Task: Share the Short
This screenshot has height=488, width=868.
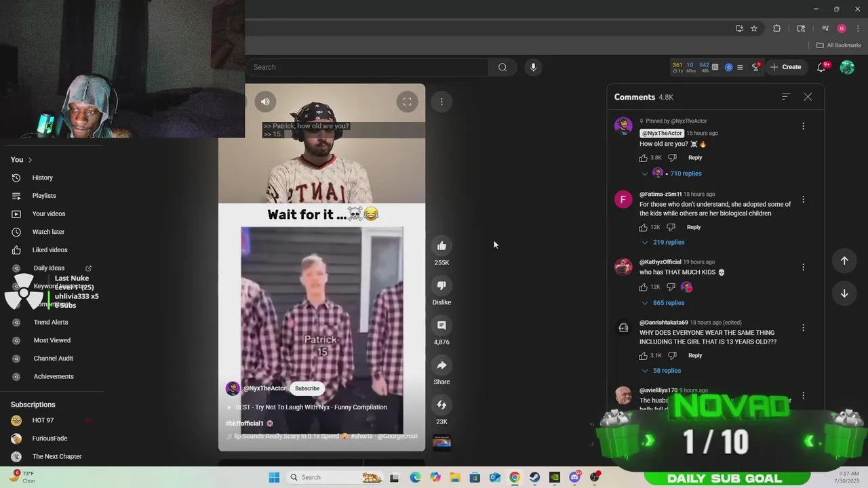Action: pos(441,365)
